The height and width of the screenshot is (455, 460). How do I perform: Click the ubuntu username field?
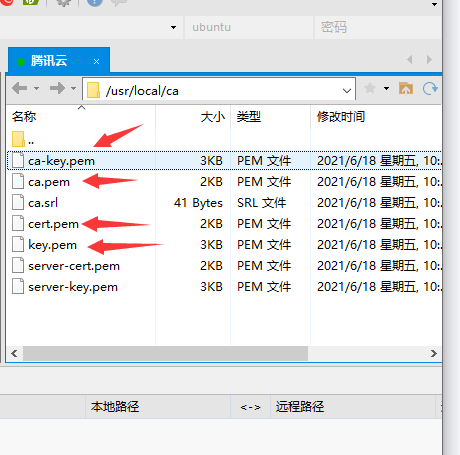[x=248, y=27]
